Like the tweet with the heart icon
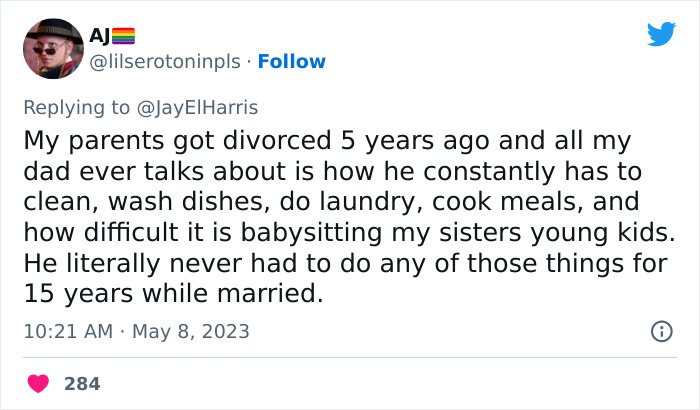The image size is (700, 410). coord(38,383)
